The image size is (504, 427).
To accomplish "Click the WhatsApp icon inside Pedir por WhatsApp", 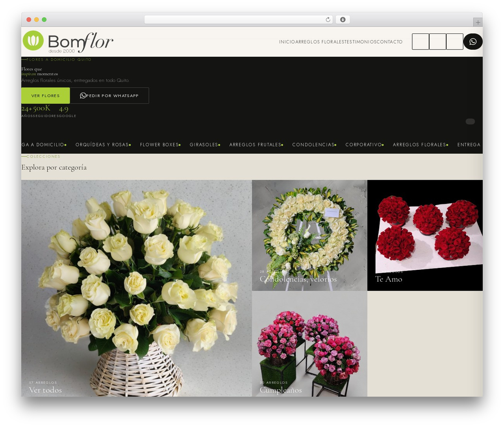I will (x=83, y=96).
